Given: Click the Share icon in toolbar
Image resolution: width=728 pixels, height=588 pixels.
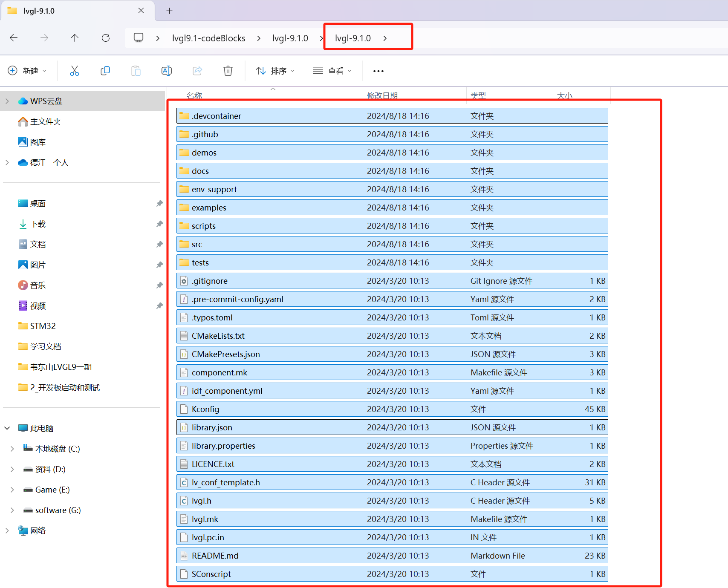Looking at the screenshot, I should [x=197, y=71].
